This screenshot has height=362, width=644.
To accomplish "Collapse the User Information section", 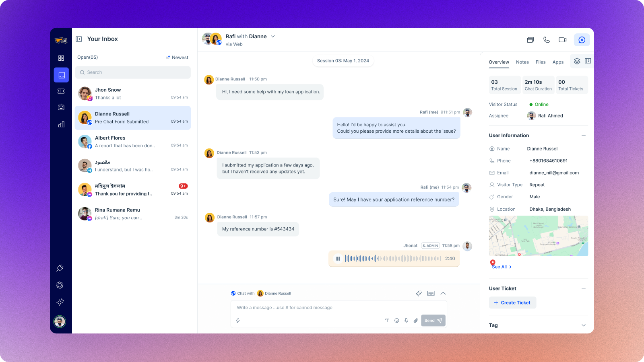I will pos(584,136).
